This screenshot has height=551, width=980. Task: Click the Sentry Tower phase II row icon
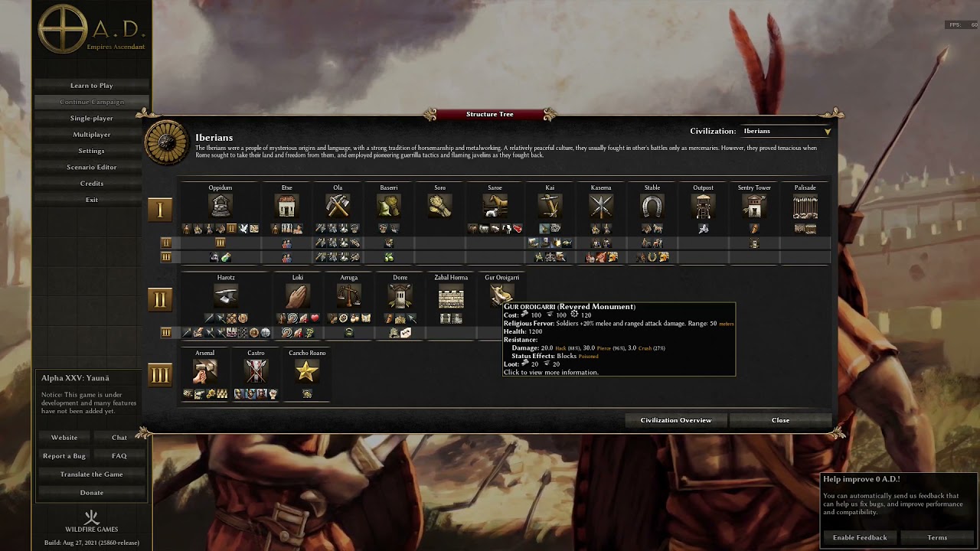(x=754, y=244)
